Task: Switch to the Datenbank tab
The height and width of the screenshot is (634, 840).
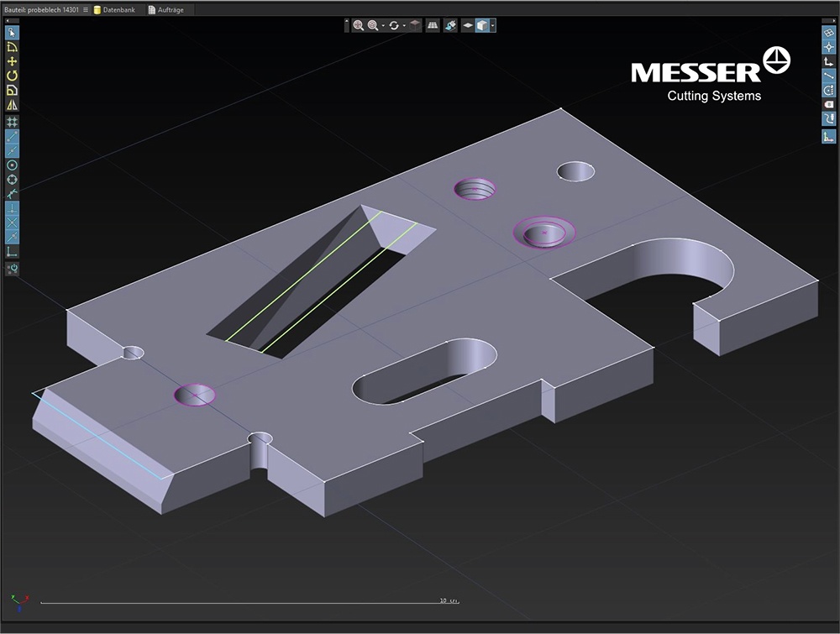Action: pyautogui.click(x=117, y=9)
